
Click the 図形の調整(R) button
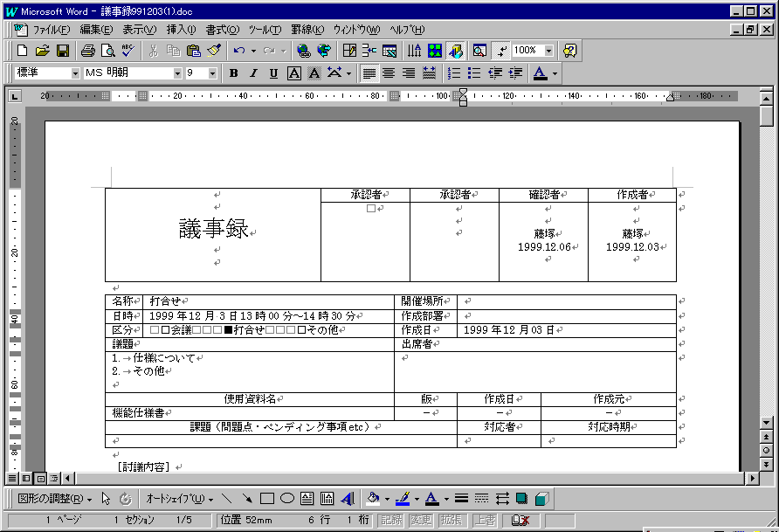[54, 499]
